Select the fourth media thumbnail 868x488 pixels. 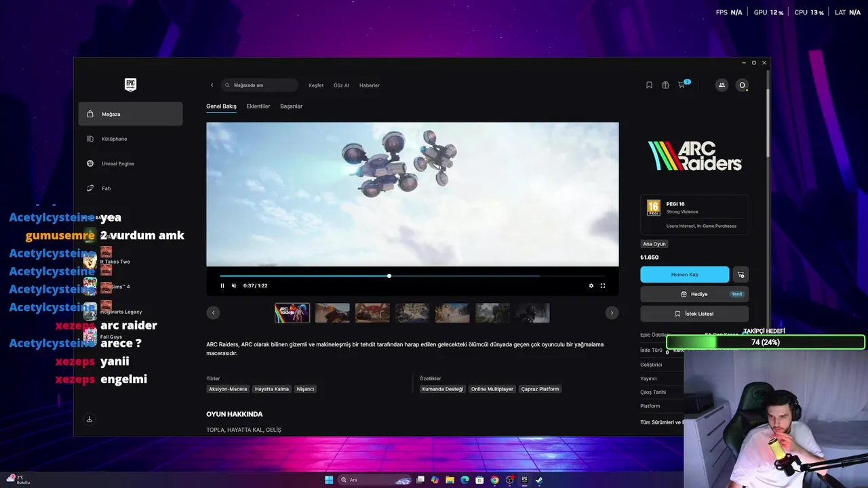coord(412,312)
